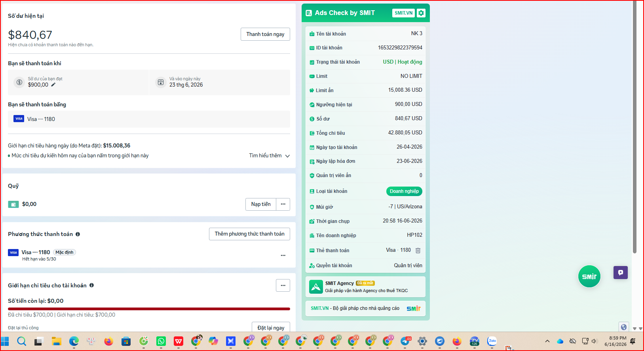
Task: Open the SMIT.VN footer banner link
Action: [365, 308]
